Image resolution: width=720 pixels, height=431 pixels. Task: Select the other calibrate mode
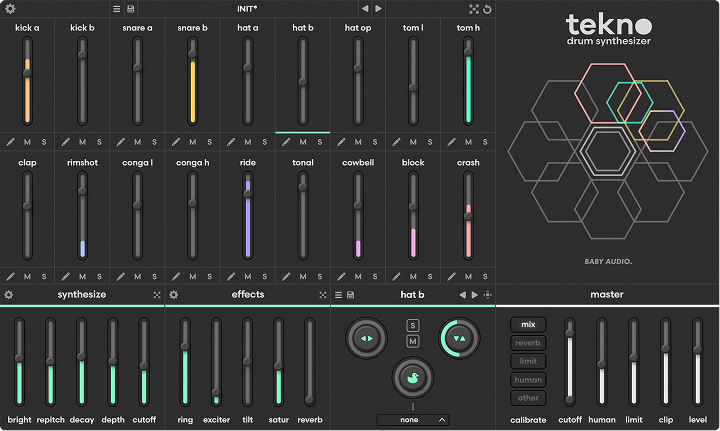[x=528, y=398]
